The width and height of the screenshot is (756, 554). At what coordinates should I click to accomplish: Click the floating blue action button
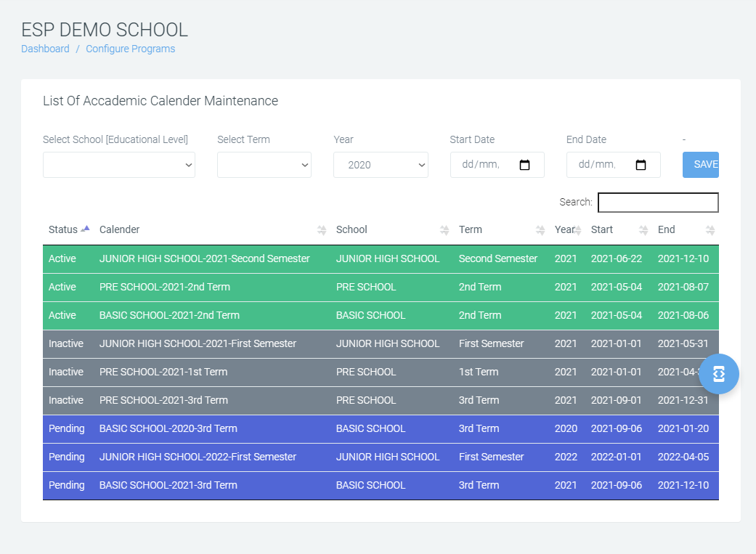pyautogui.click(x=718, y=373)
